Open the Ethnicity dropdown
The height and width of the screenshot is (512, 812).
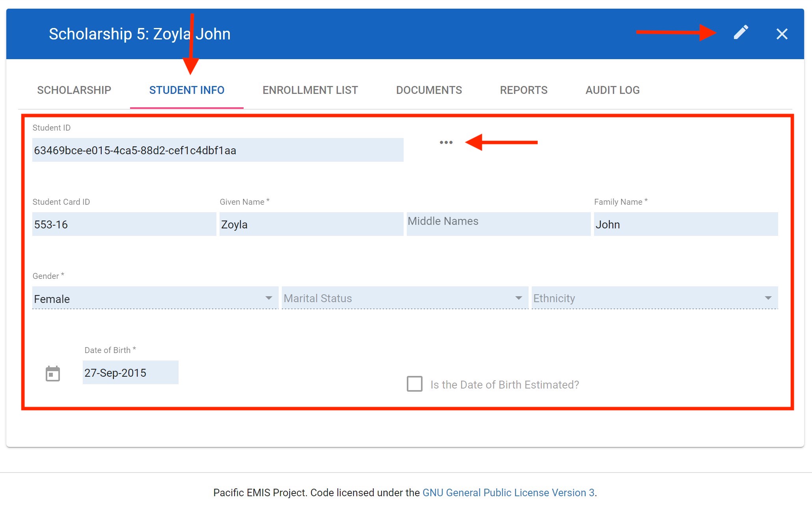pos(654,298)
